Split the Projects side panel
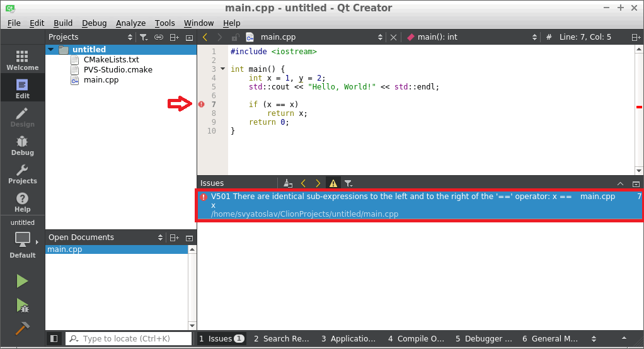Viewport: 644px width, 349px height. (174, 37)
